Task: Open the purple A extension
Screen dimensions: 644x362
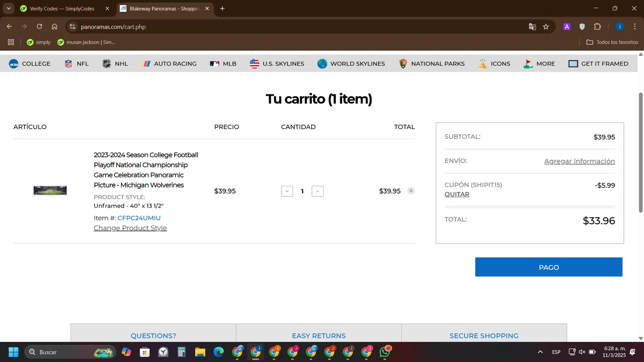Action: coord(567,27)
